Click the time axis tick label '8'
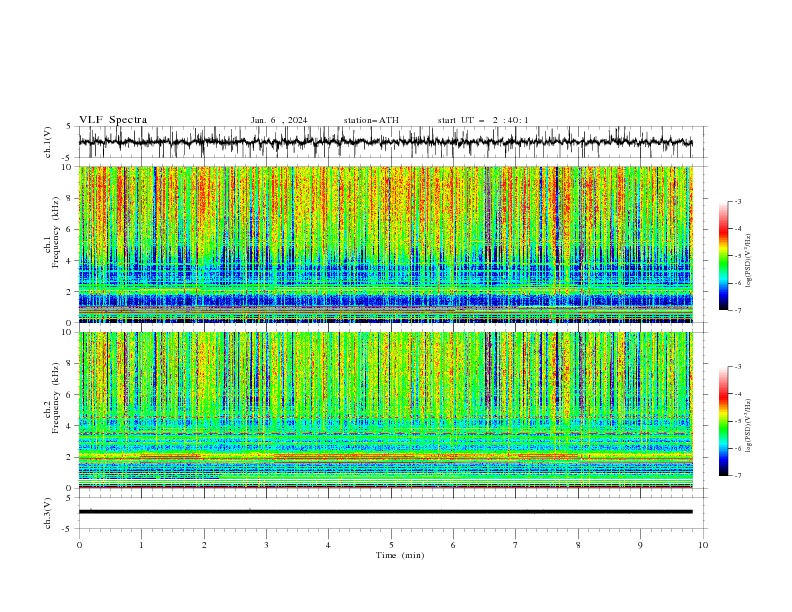The width and height of the screenshot is (792, 612). pos(578,545)
